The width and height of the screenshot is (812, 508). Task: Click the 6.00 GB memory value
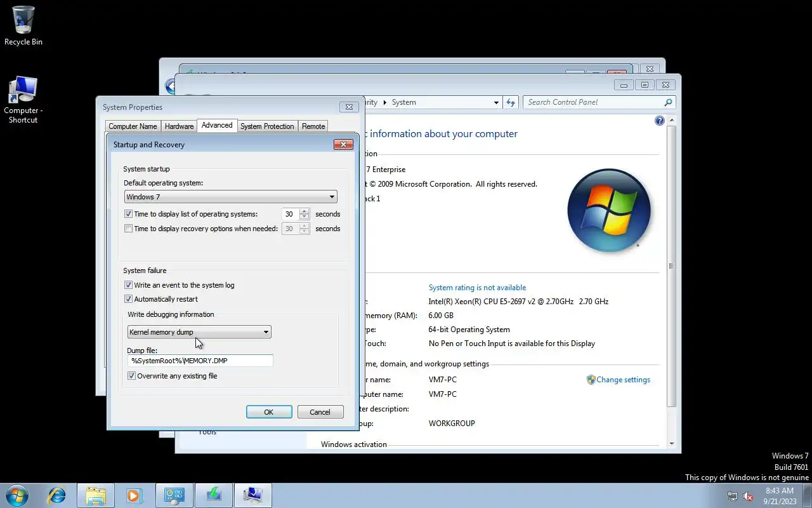click(x=441, y=316)
